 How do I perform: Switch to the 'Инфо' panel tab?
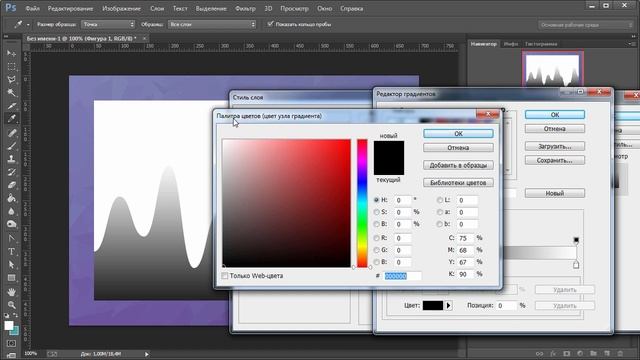511,44
